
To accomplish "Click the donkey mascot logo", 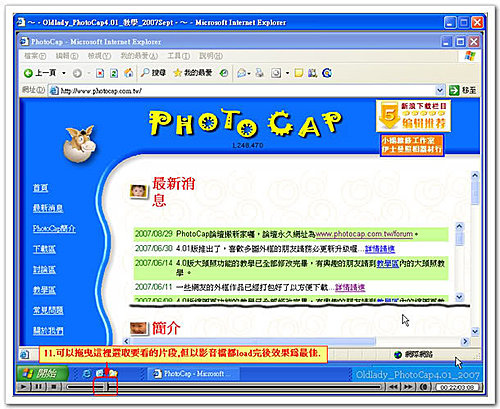I will coord(80,144).
